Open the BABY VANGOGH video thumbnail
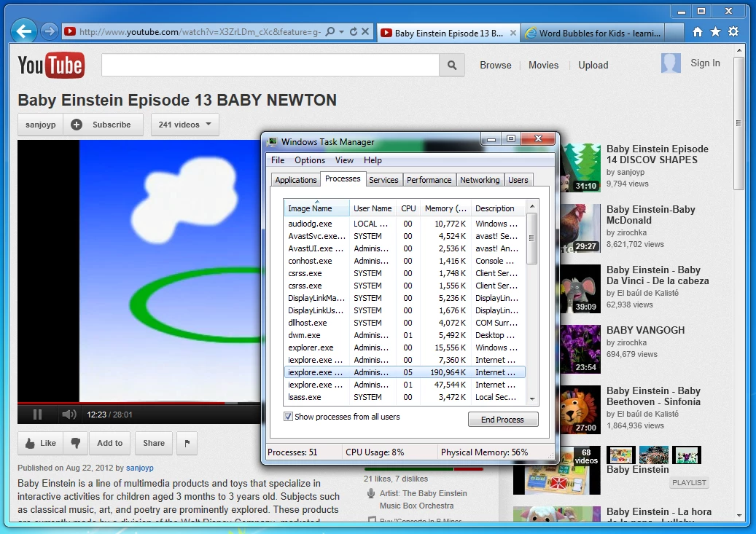This screenshot has height=534, width=756. coord(580,349)
